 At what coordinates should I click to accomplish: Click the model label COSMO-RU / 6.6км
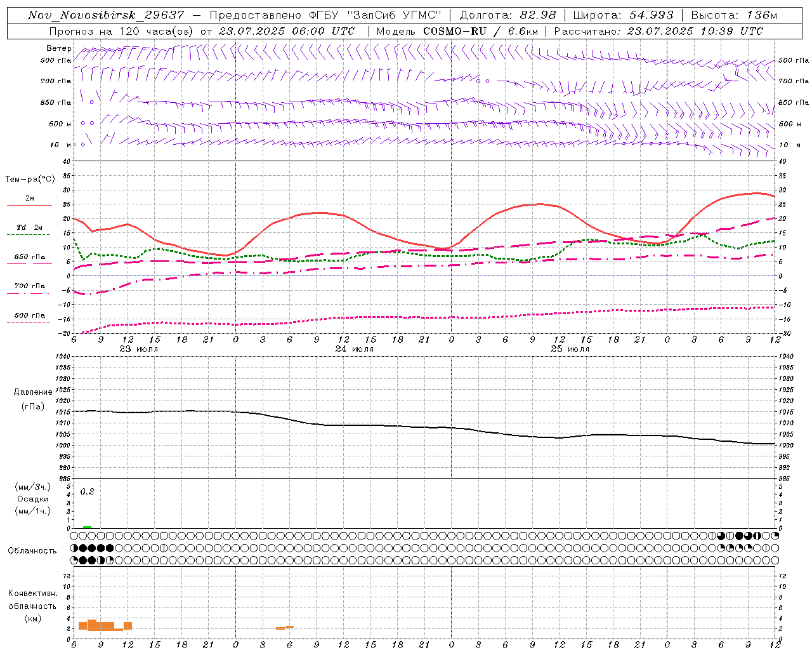click(480, 31)
